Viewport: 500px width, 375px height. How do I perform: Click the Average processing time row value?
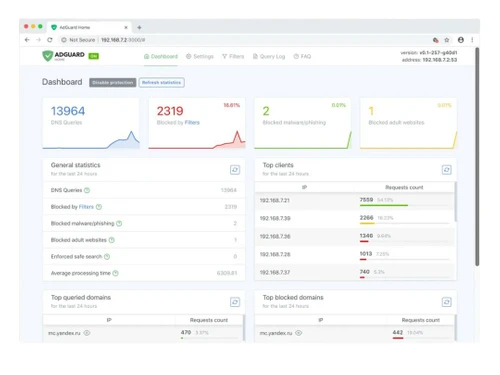(x=227, y=273)
